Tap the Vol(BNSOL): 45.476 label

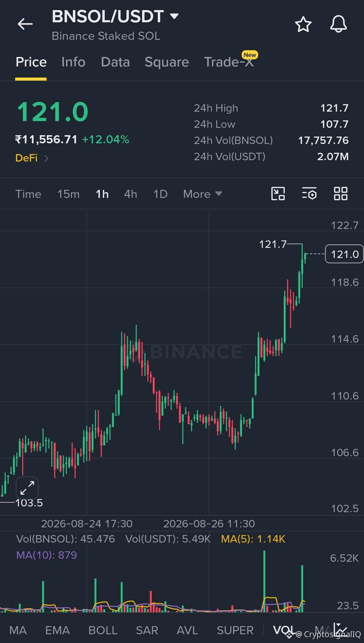[65, 539]
